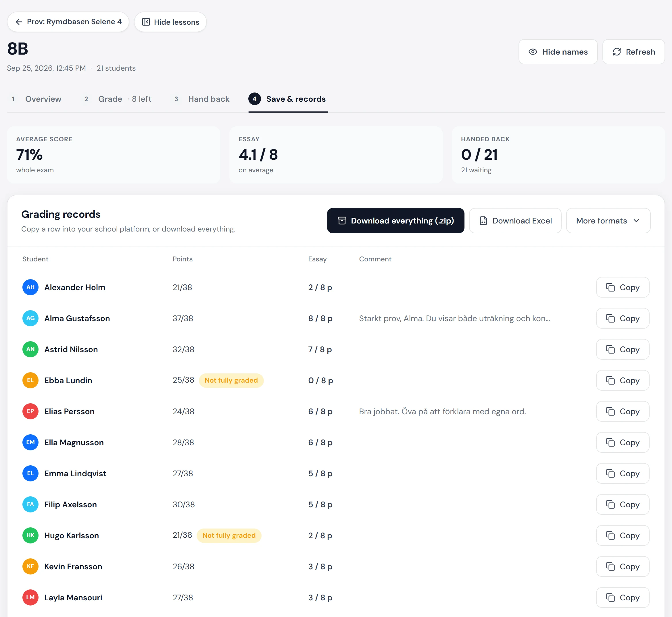Viewport: 672px width, 617px height.
Task: Copy Ebba Lundin's grading record
Action: [x=623, y=380]
